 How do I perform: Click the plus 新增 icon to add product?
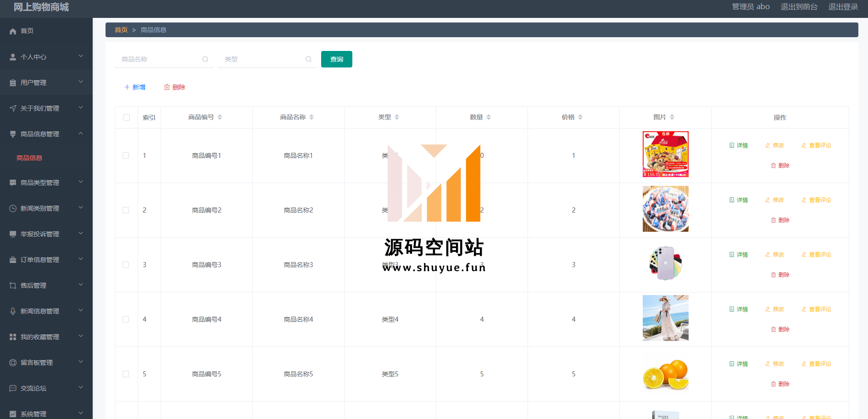127,87
